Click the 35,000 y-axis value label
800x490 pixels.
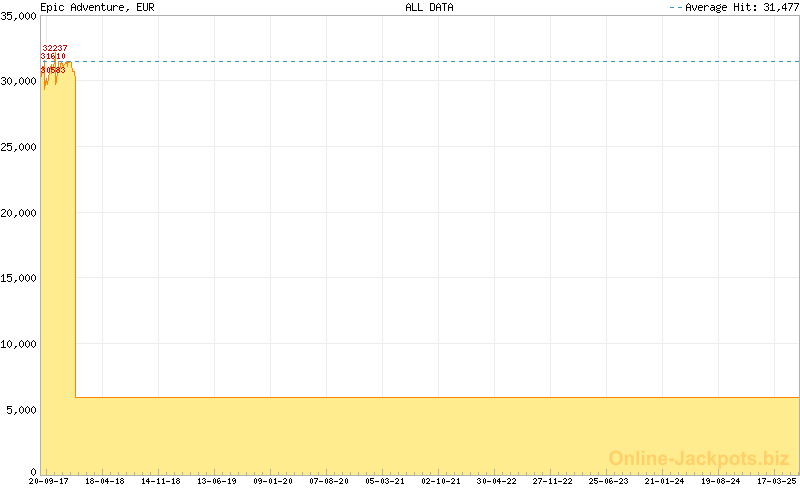coord(19,16)
